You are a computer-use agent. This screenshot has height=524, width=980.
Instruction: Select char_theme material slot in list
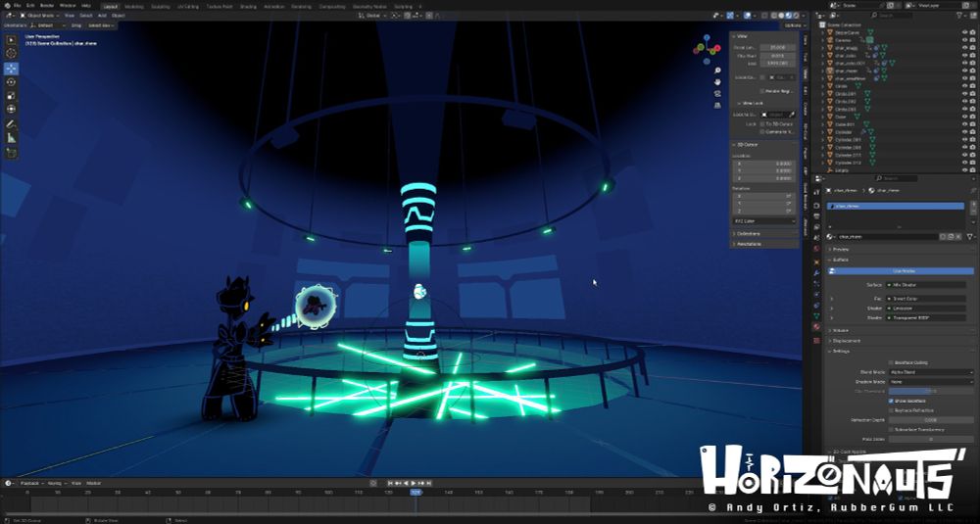pyautogui.click(x=895, y=206)
